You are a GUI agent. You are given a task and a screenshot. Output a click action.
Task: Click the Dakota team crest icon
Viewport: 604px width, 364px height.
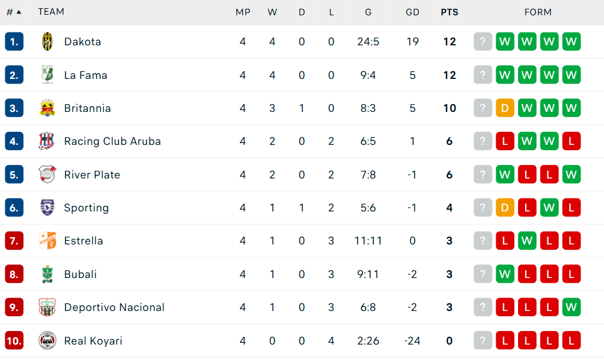(x=47, y=42)
